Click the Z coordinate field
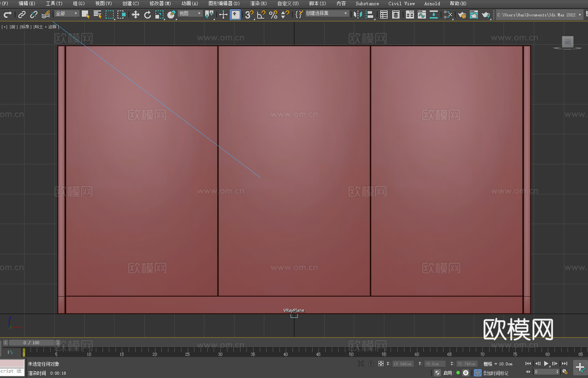The image size is (588, 378). click(x=467, y=364)
